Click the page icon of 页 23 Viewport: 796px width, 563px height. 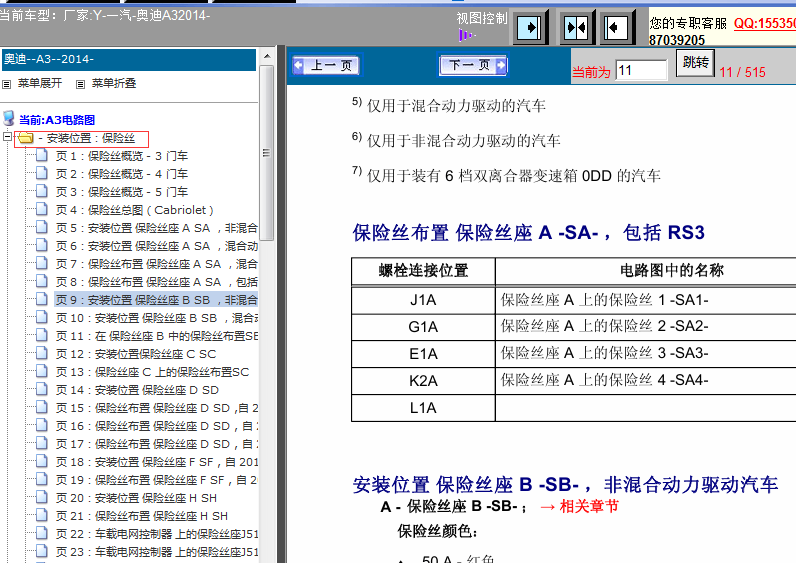42,551
